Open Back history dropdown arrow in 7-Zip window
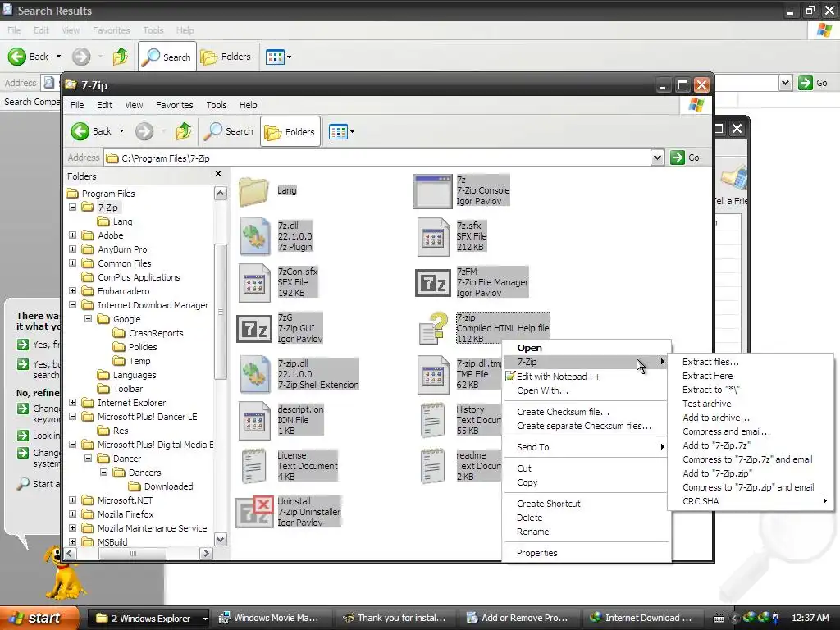 point(121,131)
